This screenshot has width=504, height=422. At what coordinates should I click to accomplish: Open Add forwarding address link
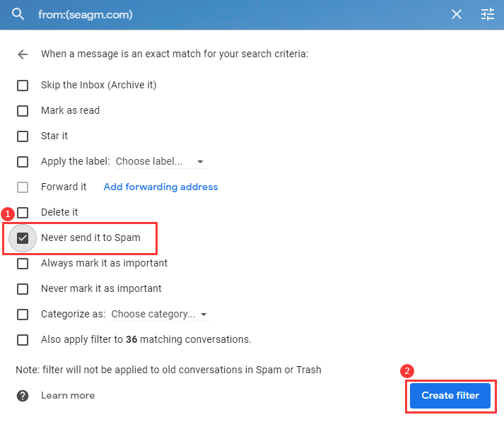160,187
